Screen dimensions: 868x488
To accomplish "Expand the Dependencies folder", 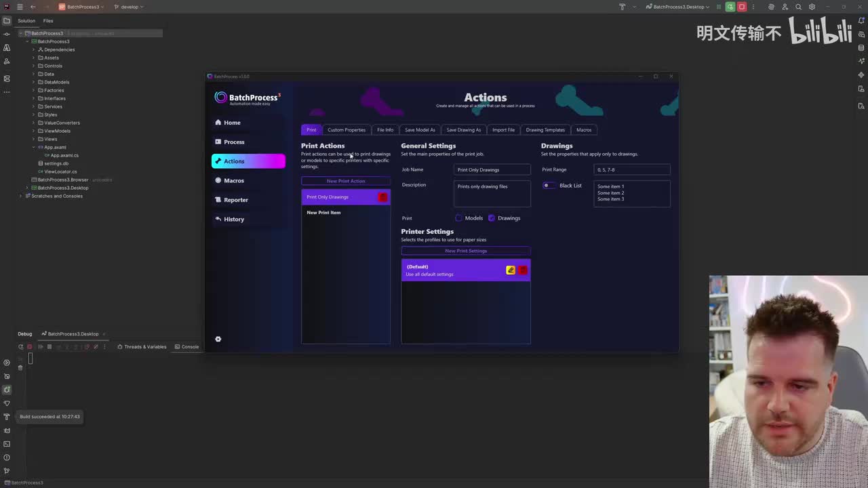I will pyautogui.click(x=33, y=49).
